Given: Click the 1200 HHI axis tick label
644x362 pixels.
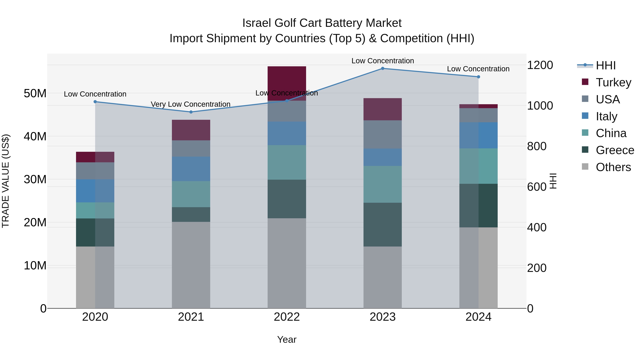Looking at the screenshot, I should (x=540, y=65).
